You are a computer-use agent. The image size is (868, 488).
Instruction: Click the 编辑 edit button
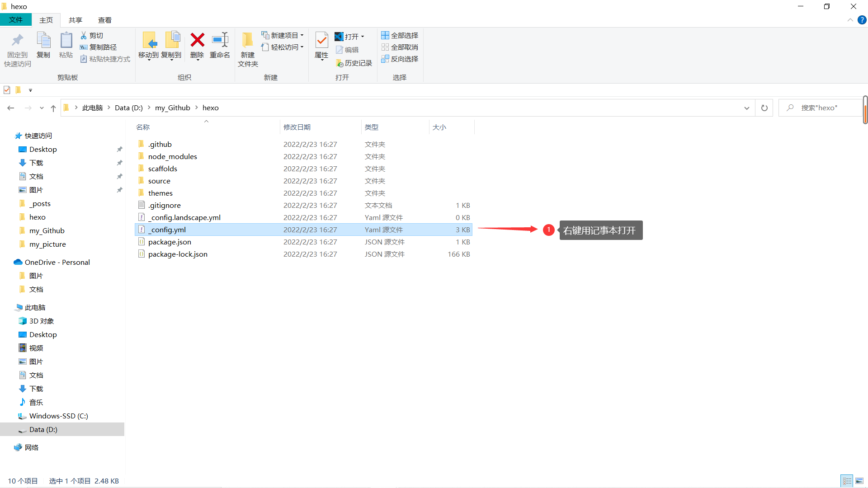tap(347, 50)
